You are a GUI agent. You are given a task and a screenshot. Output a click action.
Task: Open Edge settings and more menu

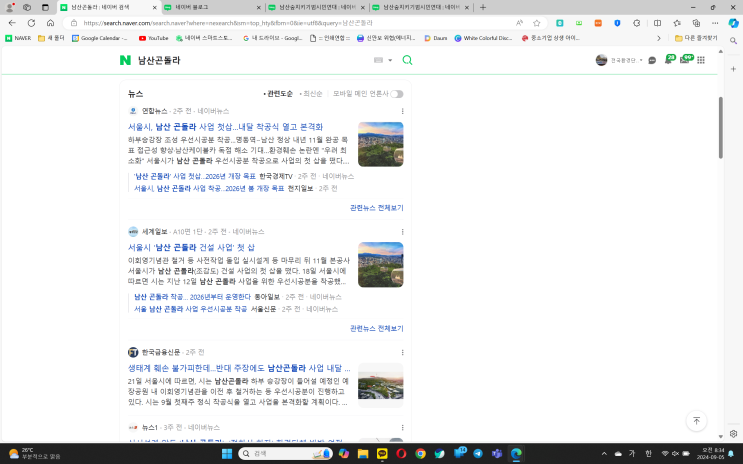(x=715, y=23)
